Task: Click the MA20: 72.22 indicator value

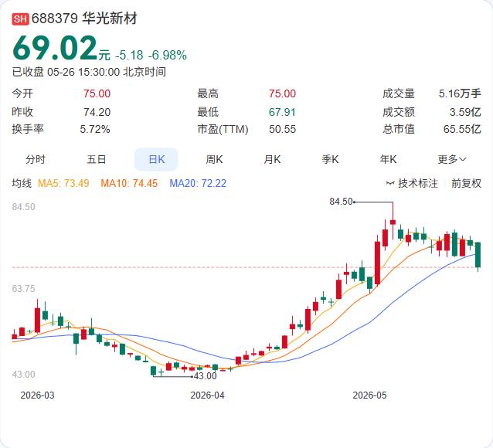Action: (198, 183)
